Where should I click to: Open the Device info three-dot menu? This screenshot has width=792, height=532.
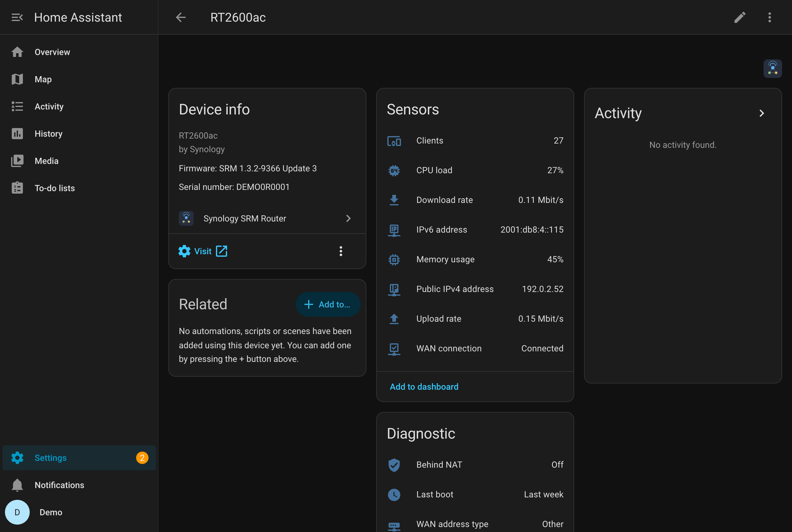point(341,251)
